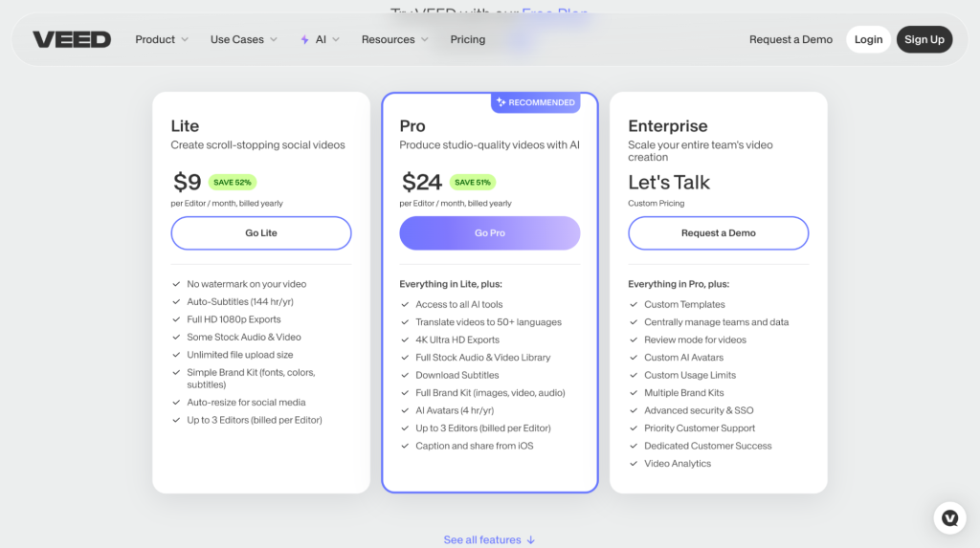Click 'Advanced security & SSO'
980x548 pixels.
699,410
